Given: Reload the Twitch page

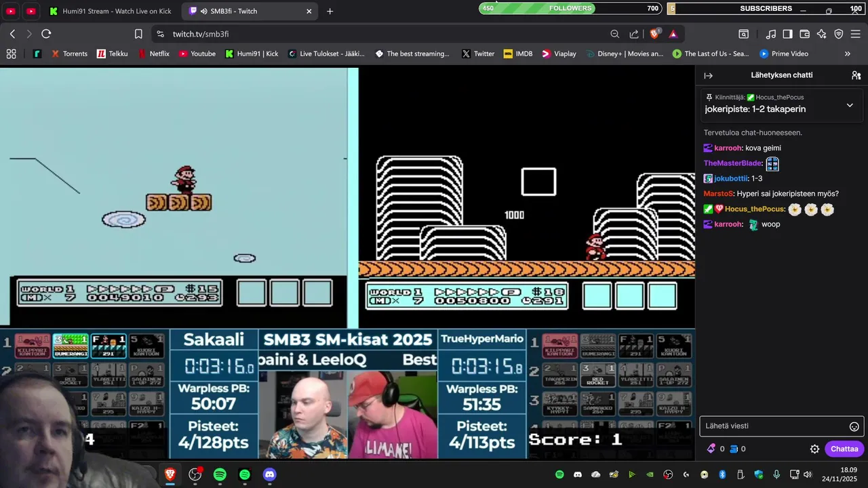Looking at the screenshot, I should click(x=46, y=34).
